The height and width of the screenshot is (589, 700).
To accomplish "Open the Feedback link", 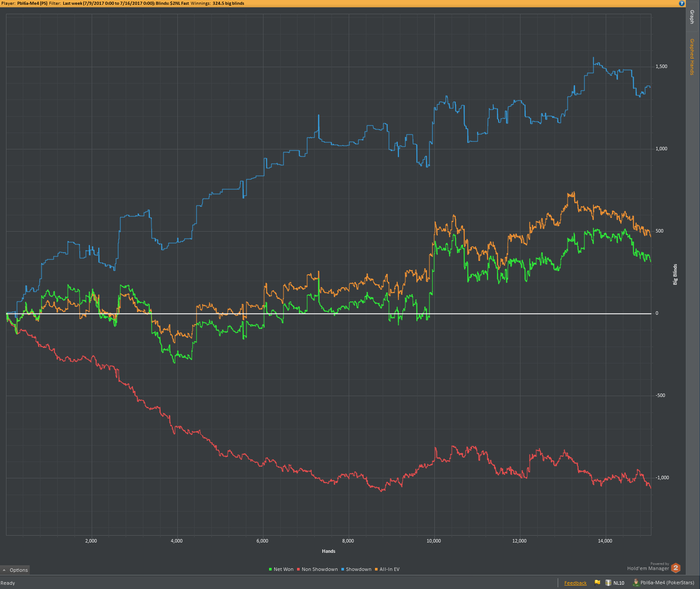I will pos(575,583).
